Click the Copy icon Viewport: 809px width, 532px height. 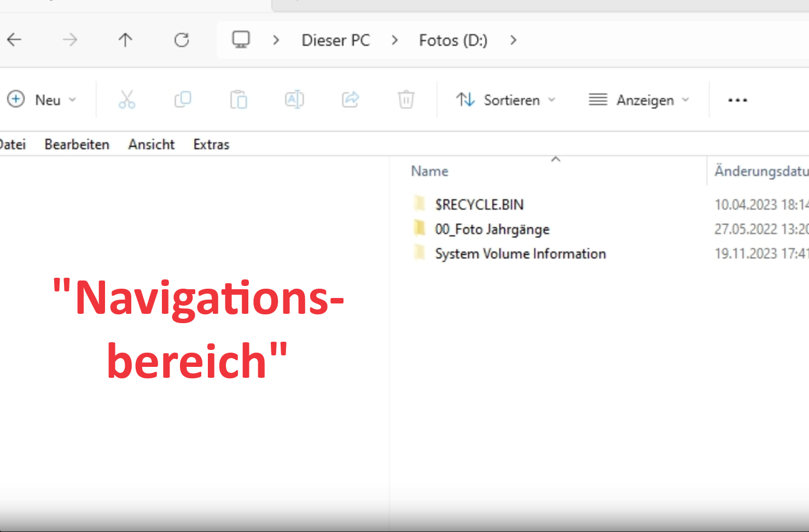pyautogui.click(x=183, y=100)
